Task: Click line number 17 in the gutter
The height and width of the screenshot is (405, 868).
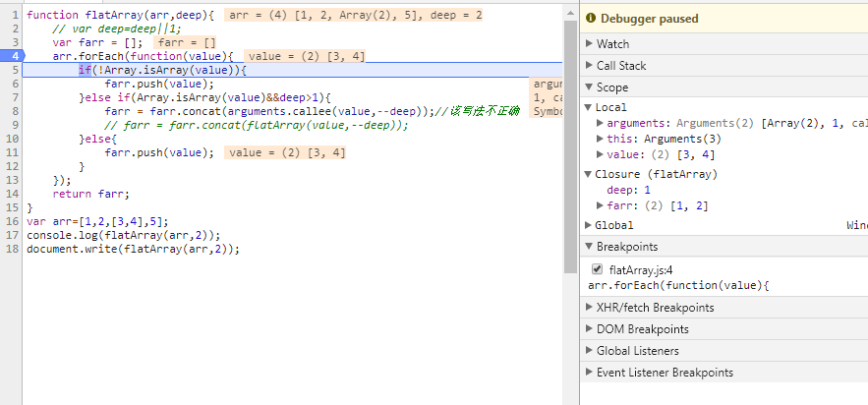Action: click(x=12, y=235)
